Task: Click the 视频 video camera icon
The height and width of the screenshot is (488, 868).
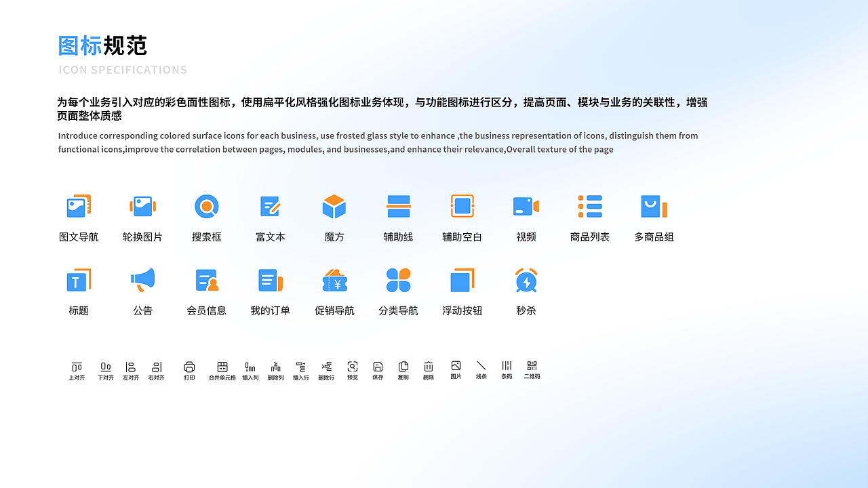Action: (x=526, y=206)
